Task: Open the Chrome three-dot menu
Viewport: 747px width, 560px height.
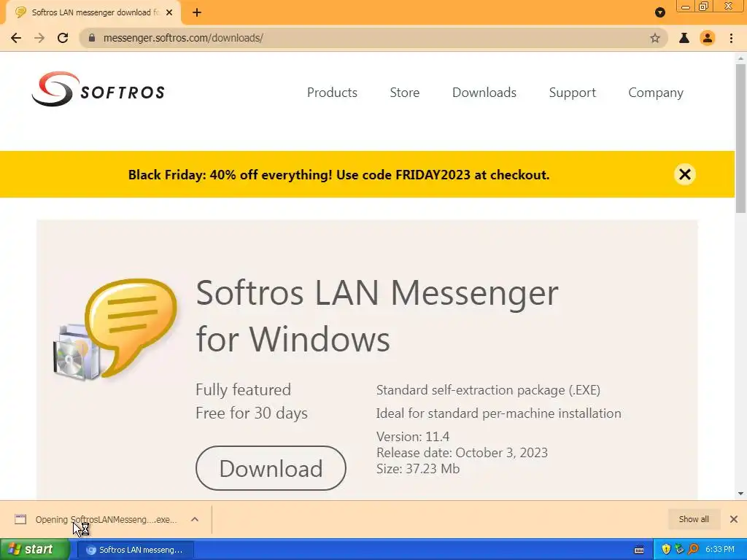Action: coord(731,38)
